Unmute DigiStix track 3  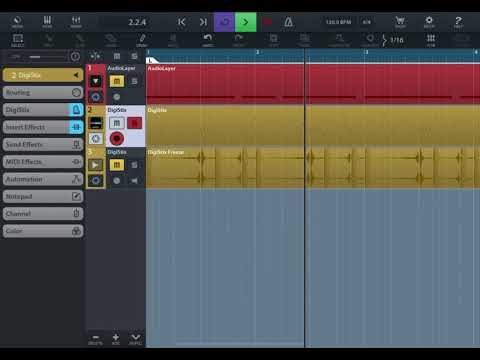coord(117,165)
